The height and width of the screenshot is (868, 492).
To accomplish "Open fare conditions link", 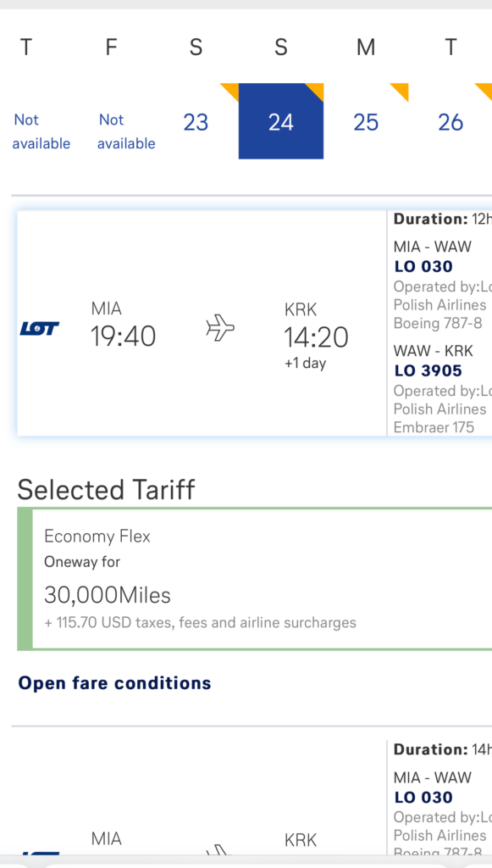I will click(114, 682).
